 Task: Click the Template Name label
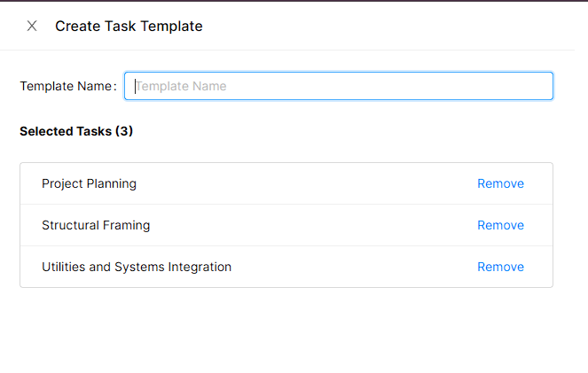[67, 86]
